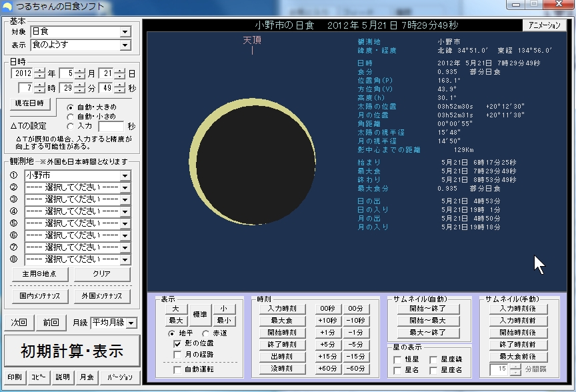Click the 標準 display size button
Image resolution: width=576 pixels, height=392 pixels.
(200, 315)
